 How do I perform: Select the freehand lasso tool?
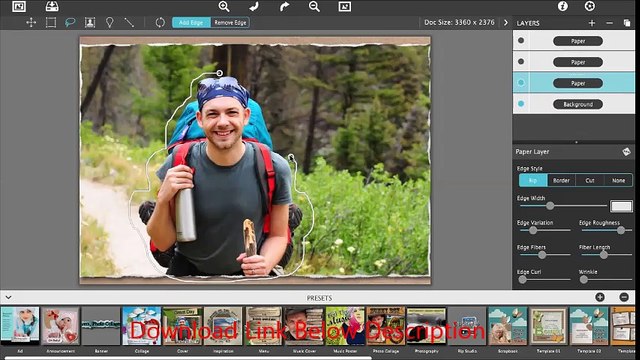click(x=70, y=22)
